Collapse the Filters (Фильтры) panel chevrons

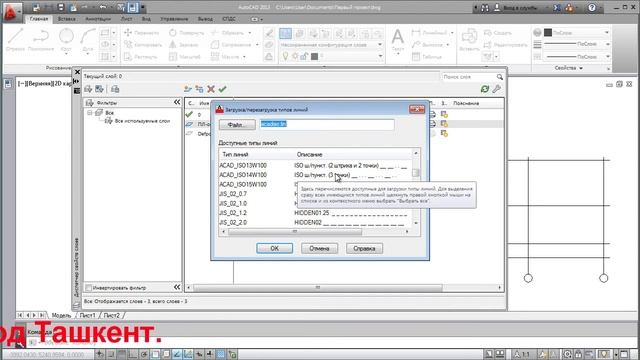coord(177,102)
